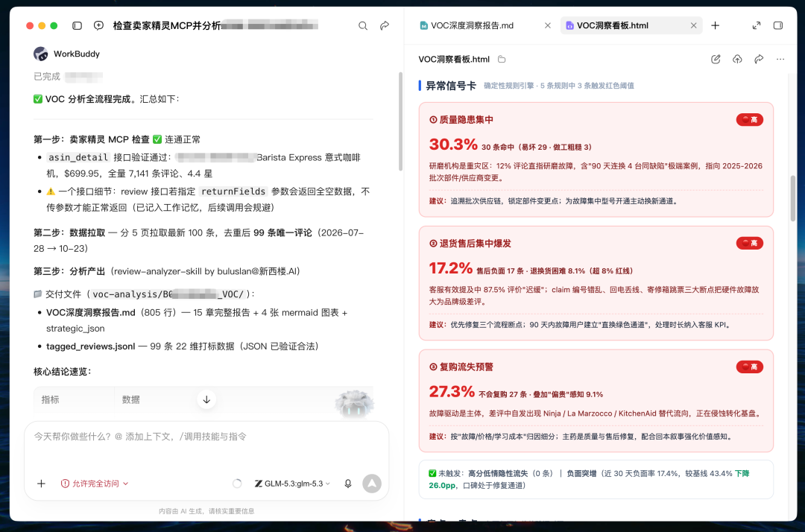Click 高 badge on 质量隐患集中 card
Viewport: 805px width, 532px height.
click(x=750, y=119)
